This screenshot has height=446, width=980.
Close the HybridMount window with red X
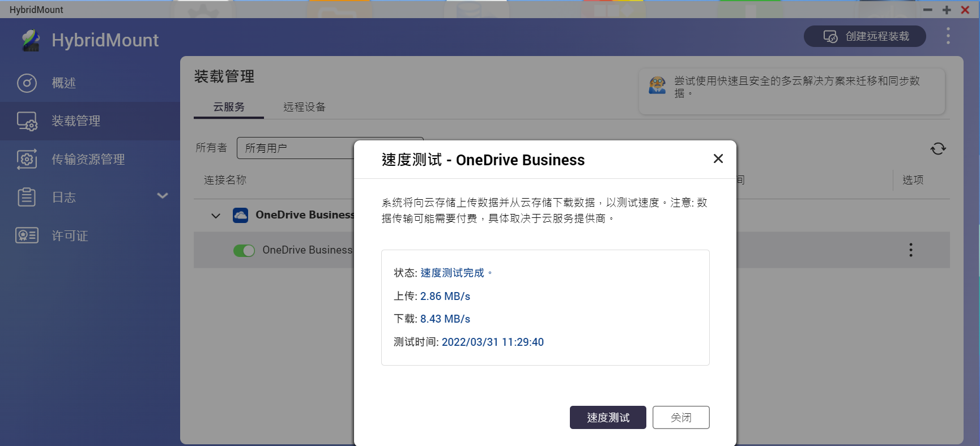pyautogui.click(x=965, y=10)
